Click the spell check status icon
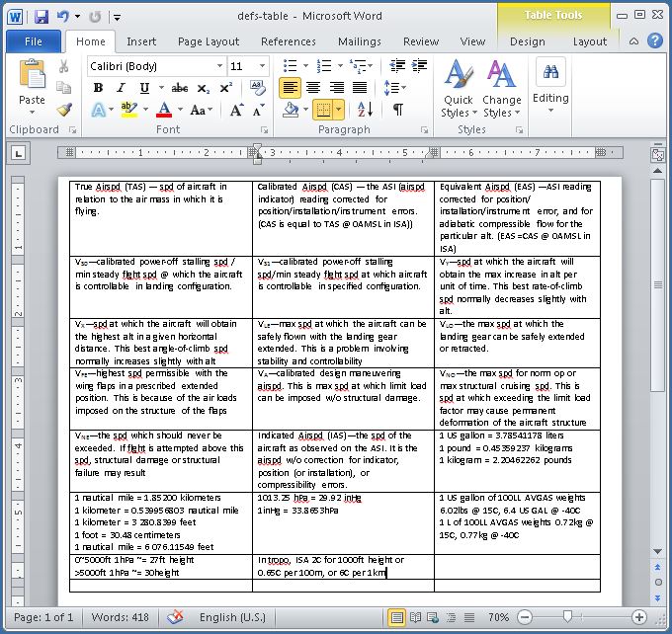The height and width of the screenshot is (634, 672). (175, 617)
